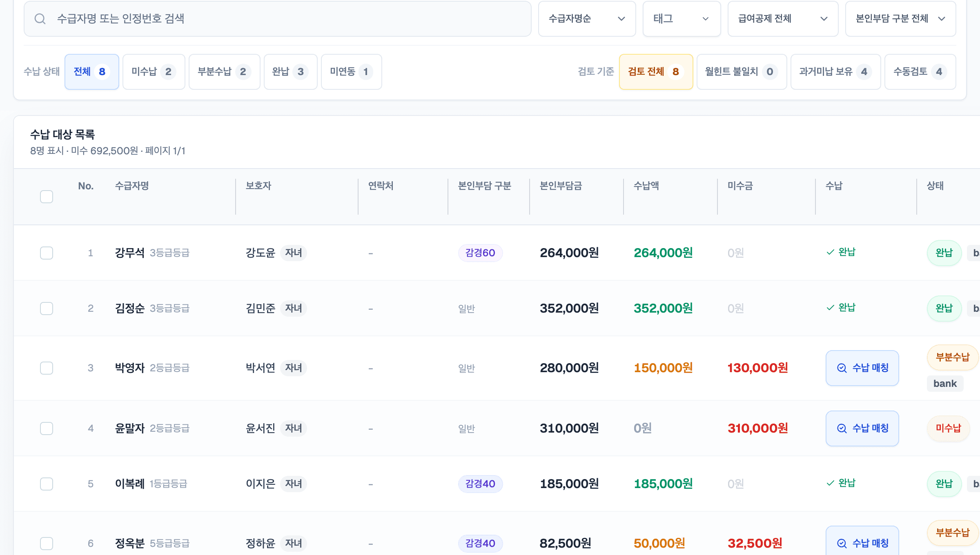The image size is (980, 555).
Task: Filter by 부분수납 2 status
Action: click(225, 72)
